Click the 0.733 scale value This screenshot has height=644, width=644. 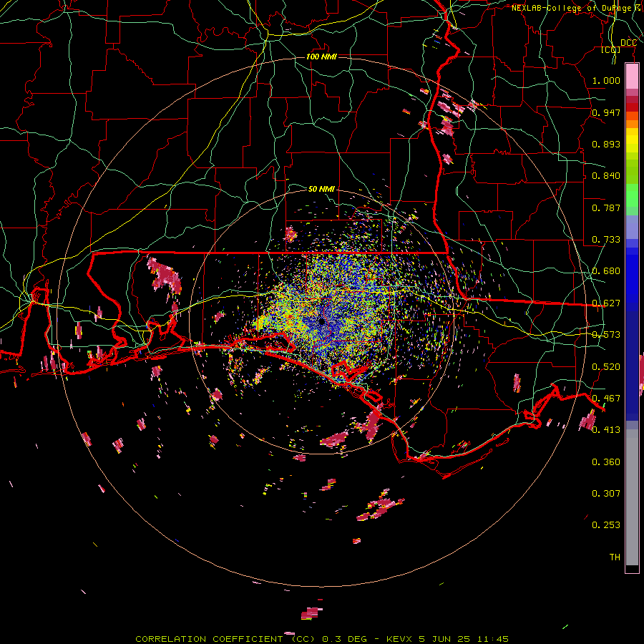point(606,240)
